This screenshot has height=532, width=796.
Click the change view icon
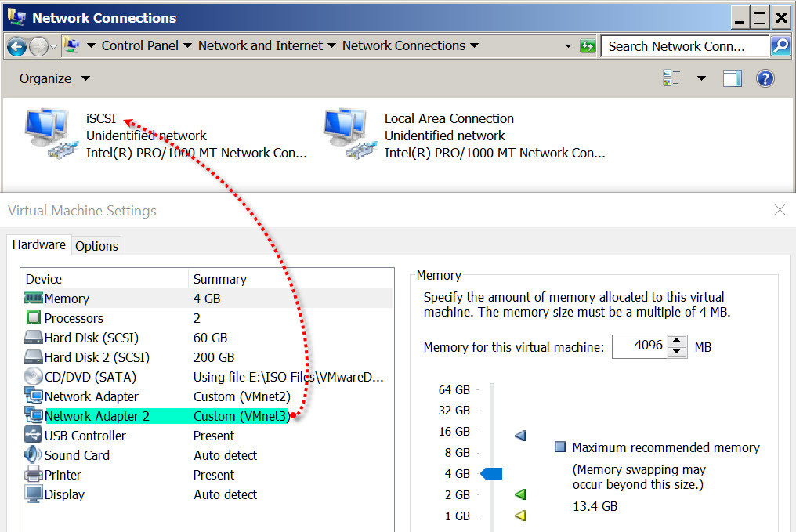click(x=671, y=78)
